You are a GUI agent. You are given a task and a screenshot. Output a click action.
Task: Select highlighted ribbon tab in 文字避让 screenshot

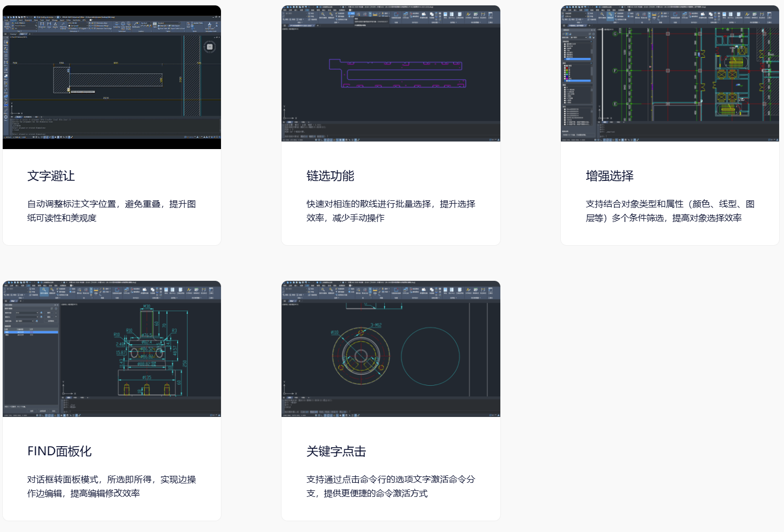click(14, 21)
